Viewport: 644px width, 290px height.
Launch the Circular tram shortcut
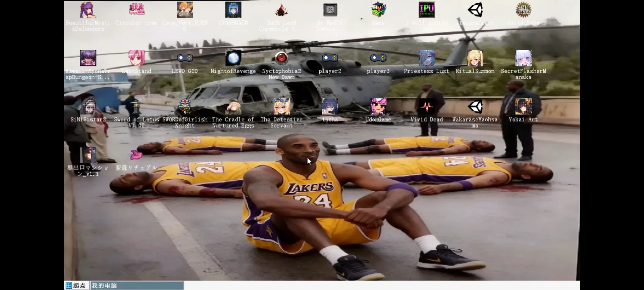pyautogui.click(x=137, y=10)
